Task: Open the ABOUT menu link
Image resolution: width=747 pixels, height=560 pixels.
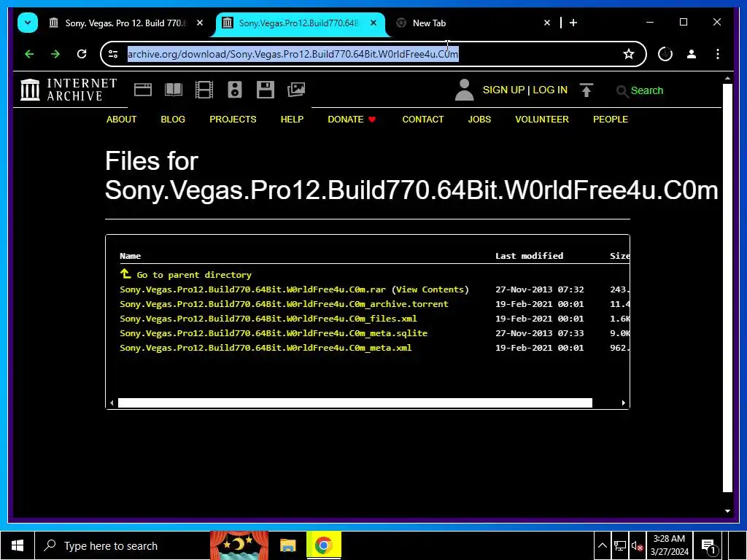Action: coord(122,120)
